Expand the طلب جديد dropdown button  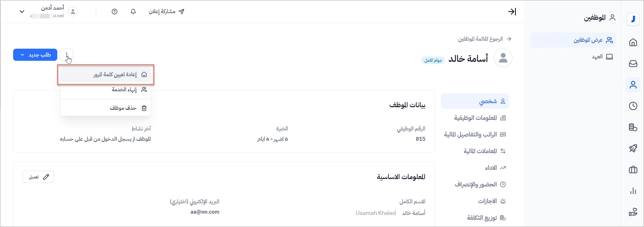coord(35,55)
